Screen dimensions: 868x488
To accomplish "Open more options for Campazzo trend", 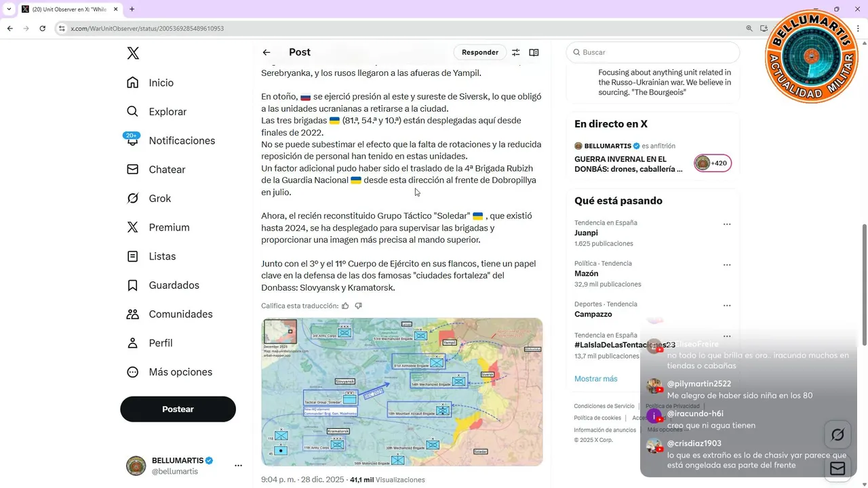I will 727,306.
